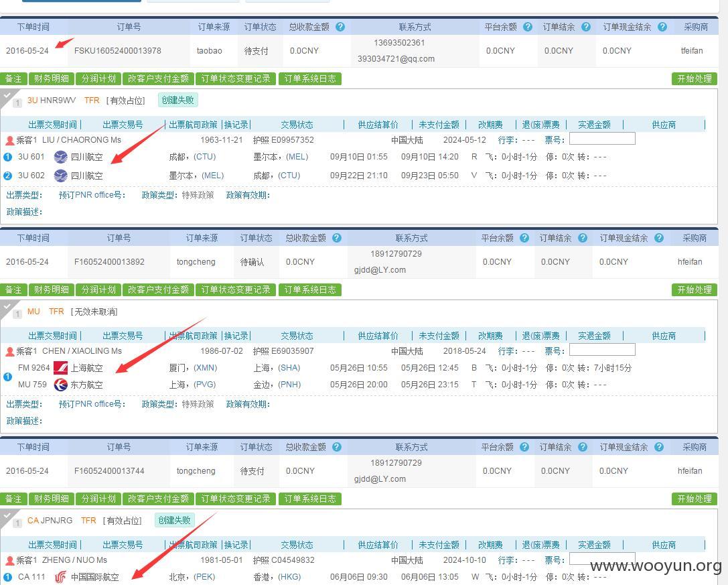Click passport number E69035907

pos(293,351)
